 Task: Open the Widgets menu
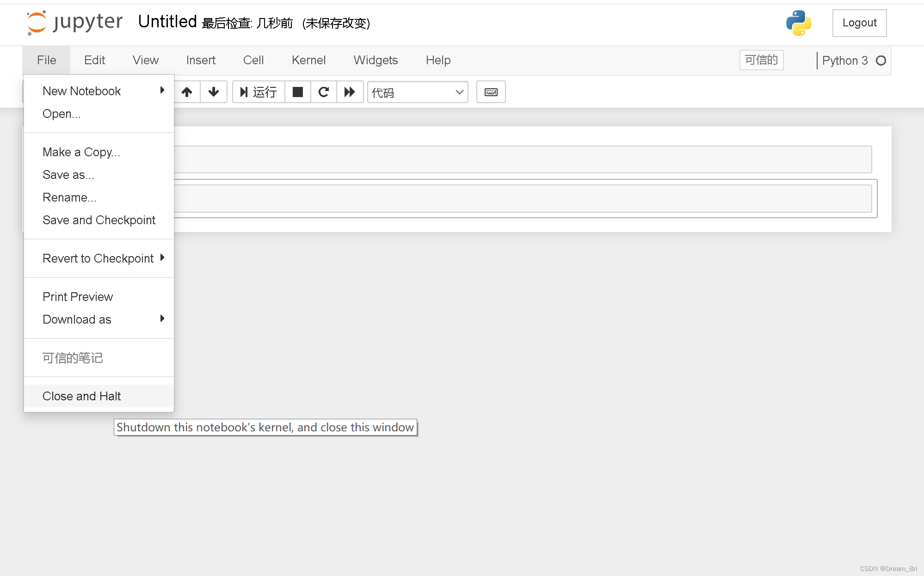coord(376,60)
